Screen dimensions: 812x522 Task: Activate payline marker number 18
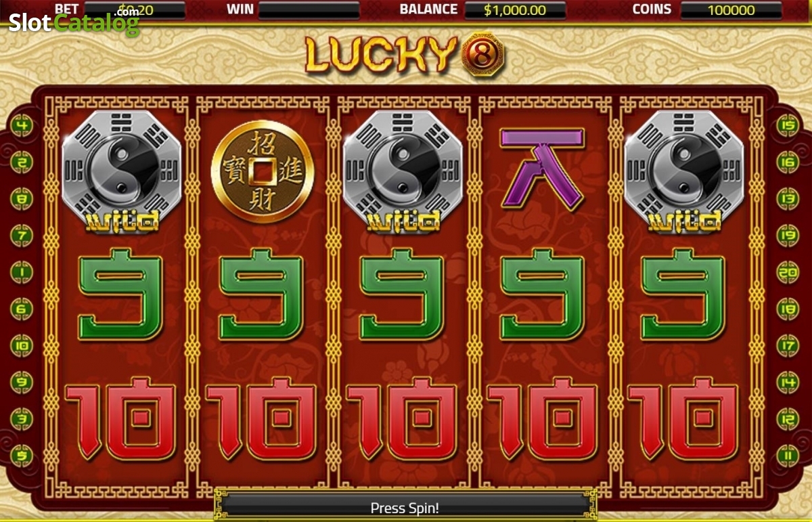pyautogui.click(x=789, y=309)
